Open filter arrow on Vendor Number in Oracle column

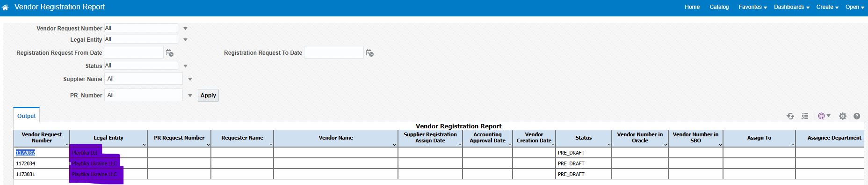(x=665, y=145)
